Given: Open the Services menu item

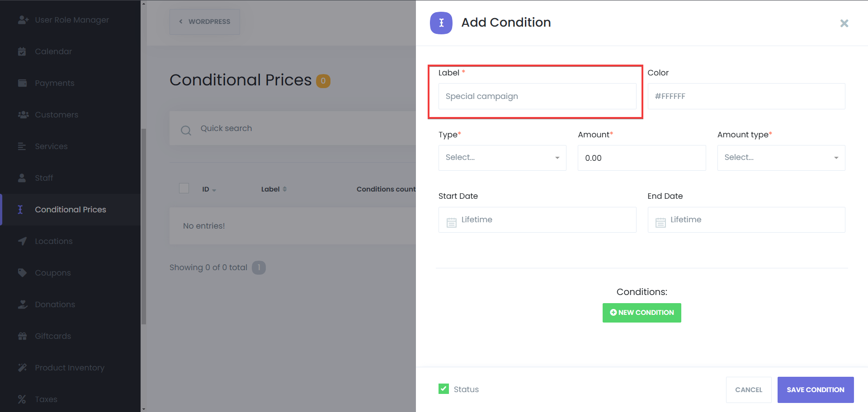Looking at the screenshot, I should coord(51,146).
